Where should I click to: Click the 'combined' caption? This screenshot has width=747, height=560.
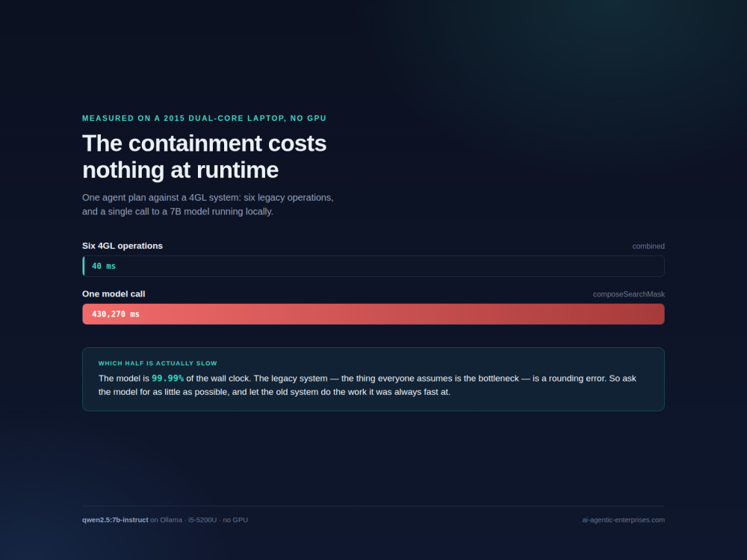(648, 246)
